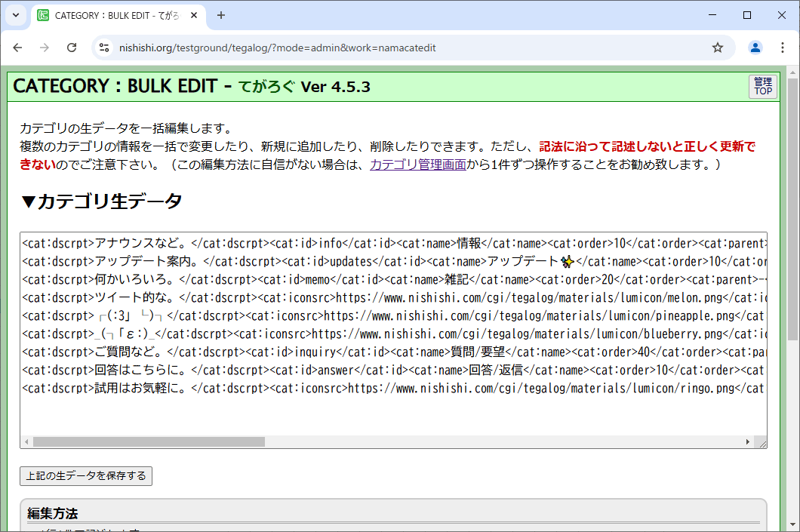
Task: Open the カテゴリ管理画面 link
Action: 418,165
